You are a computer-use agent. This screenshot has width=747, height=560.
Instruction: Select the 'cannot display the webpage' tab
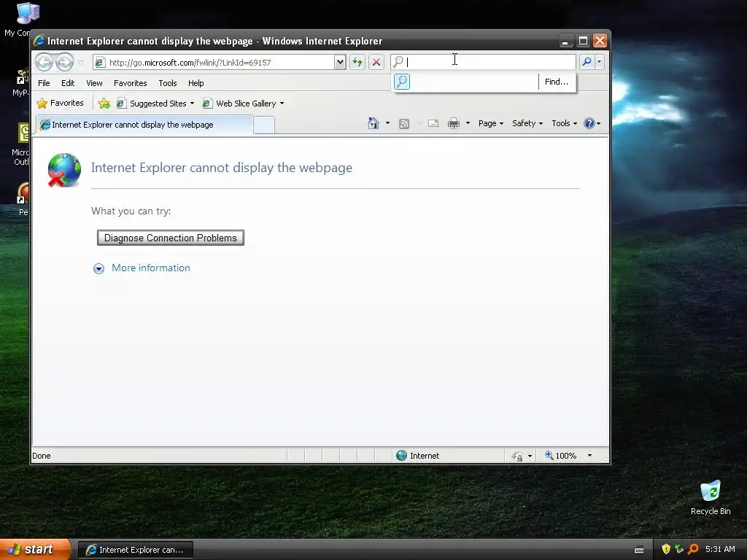point(145,125)
